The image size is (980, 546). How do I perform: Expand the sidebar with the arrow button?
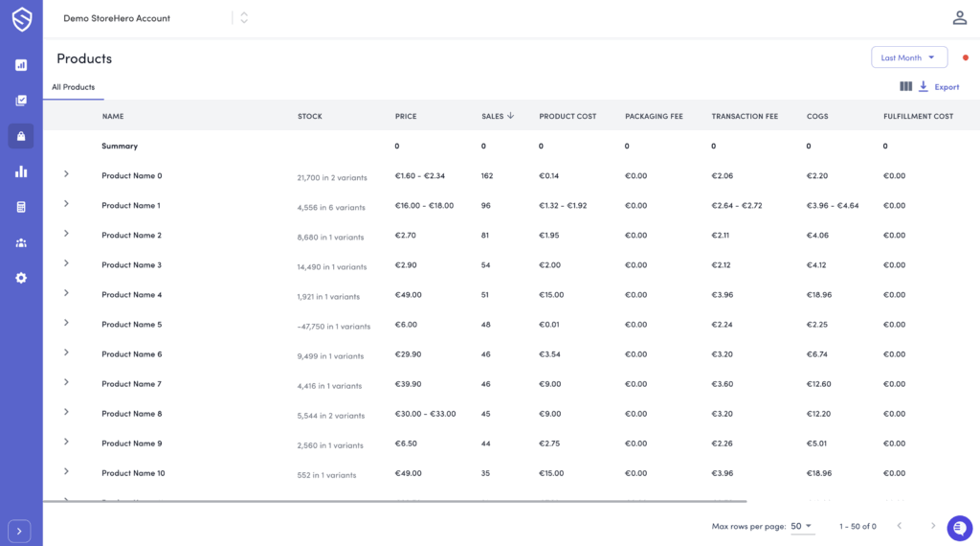coord(20,531)
